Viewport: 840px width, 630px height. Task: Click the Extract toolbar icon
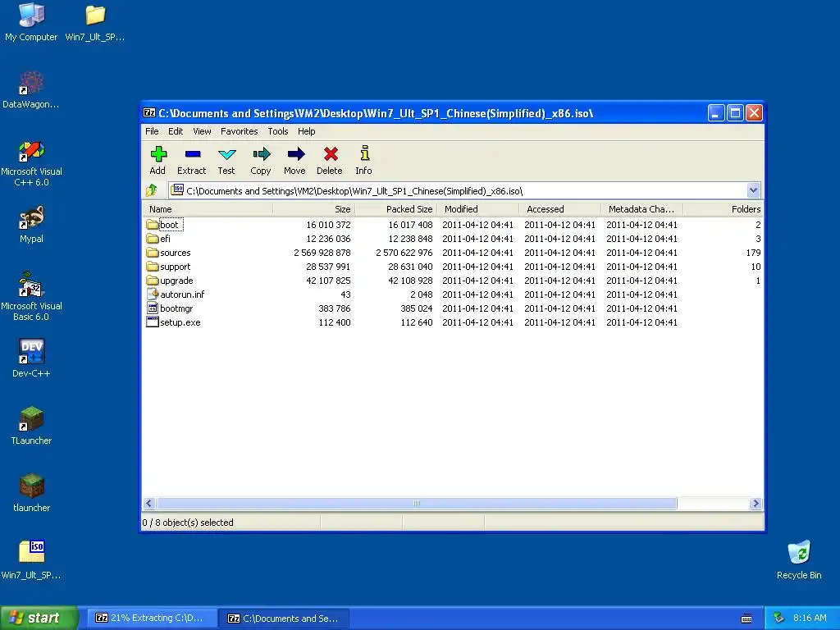click(x=192, y=155)
